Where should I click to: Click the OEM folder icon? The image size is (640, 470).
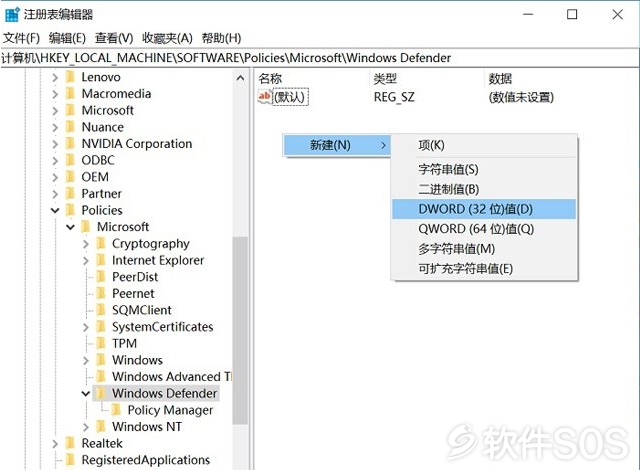tap(71, 177)
